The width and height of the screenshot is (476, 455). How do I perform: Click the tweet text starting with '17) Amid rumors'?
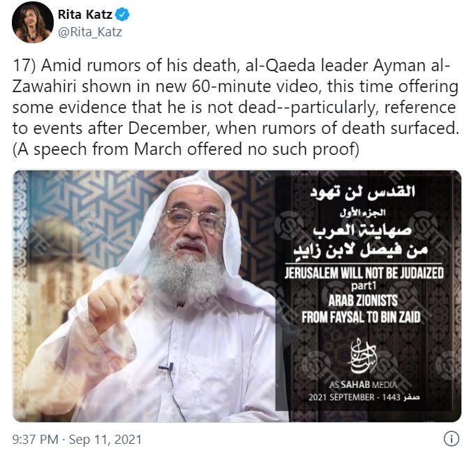(235, 107)
